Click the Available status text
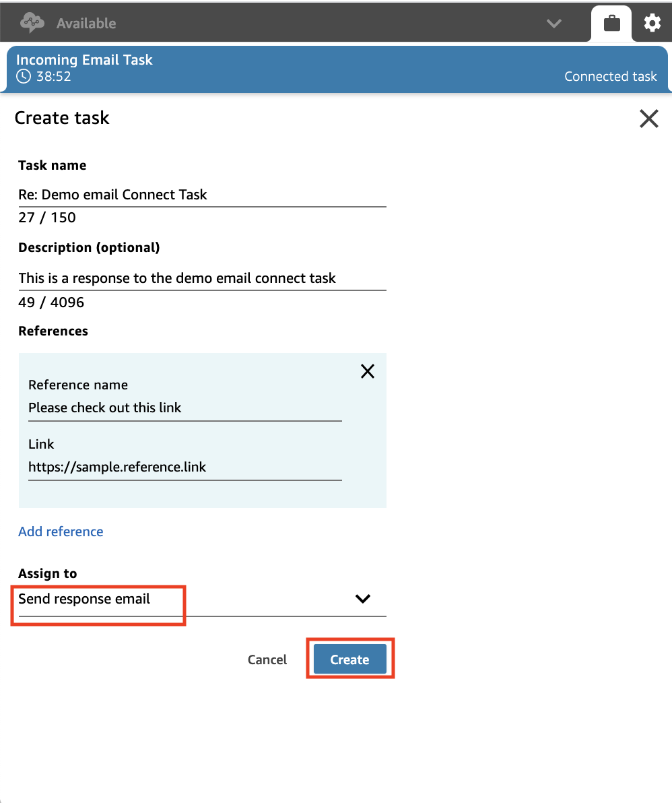The image size is (672, 803). [86, 24]
